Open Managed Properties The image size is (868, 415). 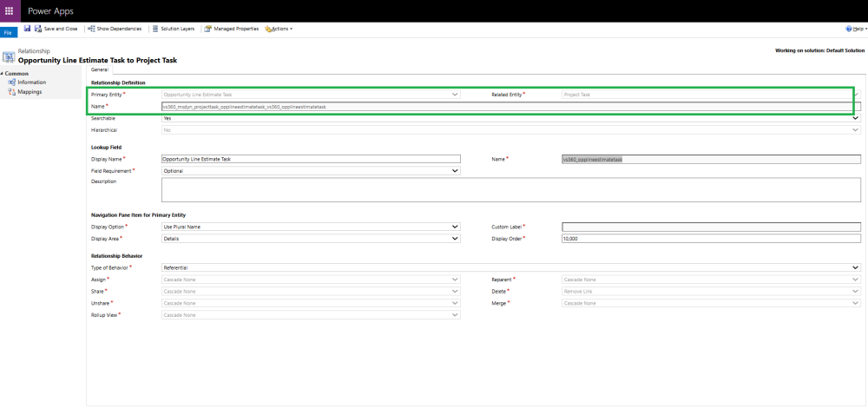(232, 29)
